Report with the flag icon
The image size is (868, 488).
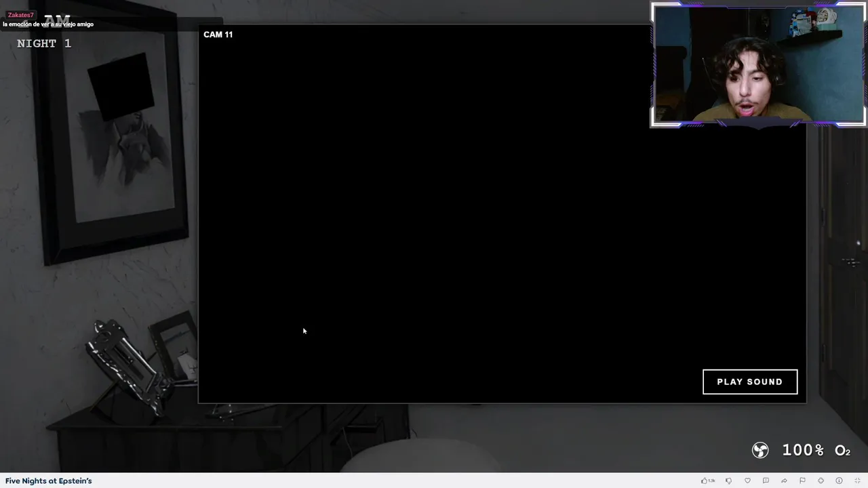(802, 481)
